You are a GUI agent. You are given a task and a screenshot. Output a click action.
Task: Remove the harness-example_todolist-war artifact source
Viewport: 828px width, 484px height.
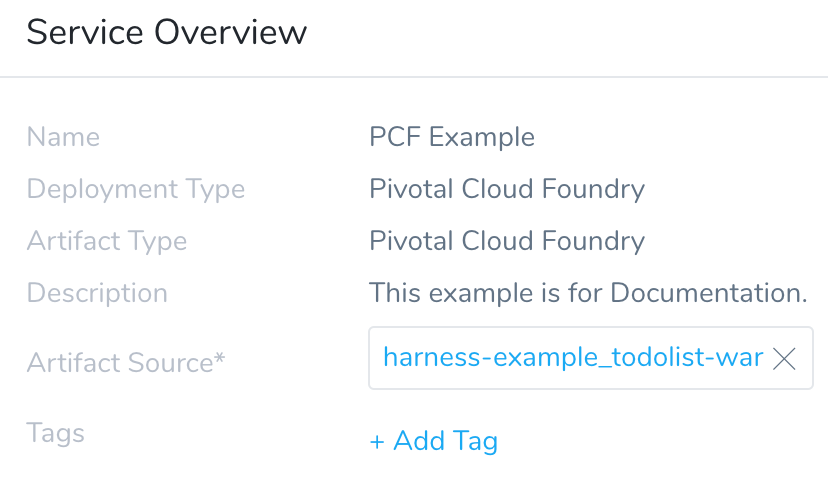tap(784, 359)
